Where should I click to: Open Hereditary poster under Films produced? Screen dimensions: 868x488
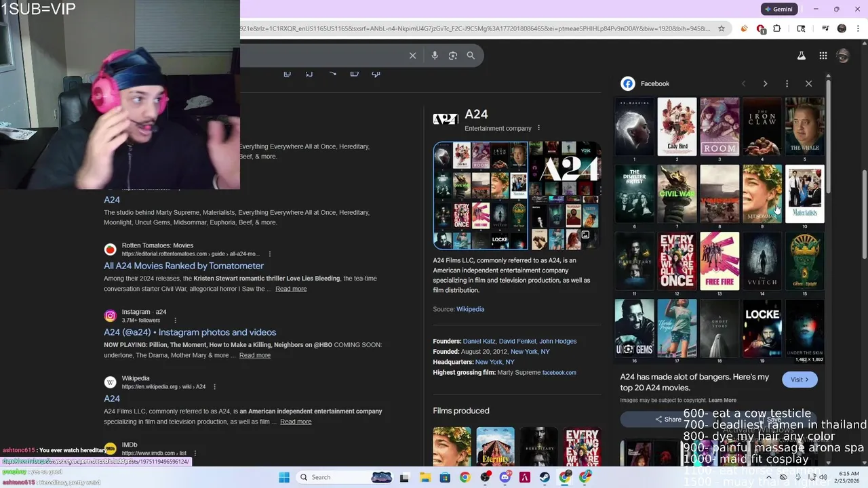click(x=538, y=446)
